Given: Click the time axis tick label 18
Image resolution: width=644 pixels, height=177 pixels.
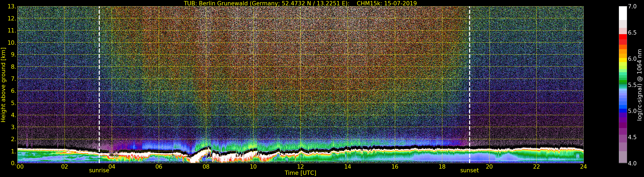Looking at the screenshot, I should (442, 167).
